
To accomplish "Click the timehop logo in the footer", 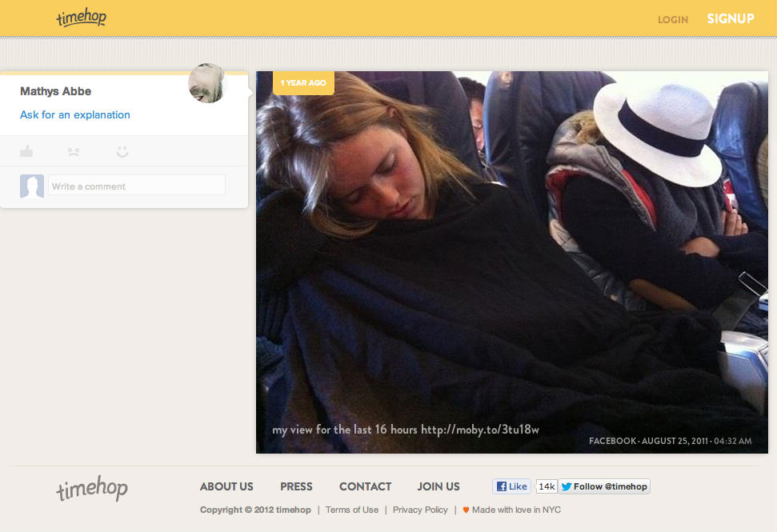I will [x=91, y=489].
